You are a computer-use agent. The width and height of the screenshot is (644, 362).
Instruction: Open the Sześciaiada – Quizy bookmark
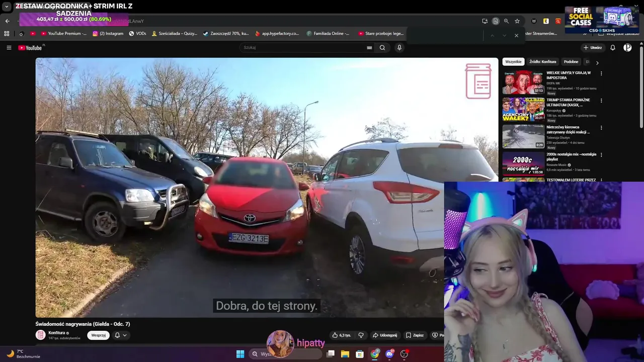[174, 34]
